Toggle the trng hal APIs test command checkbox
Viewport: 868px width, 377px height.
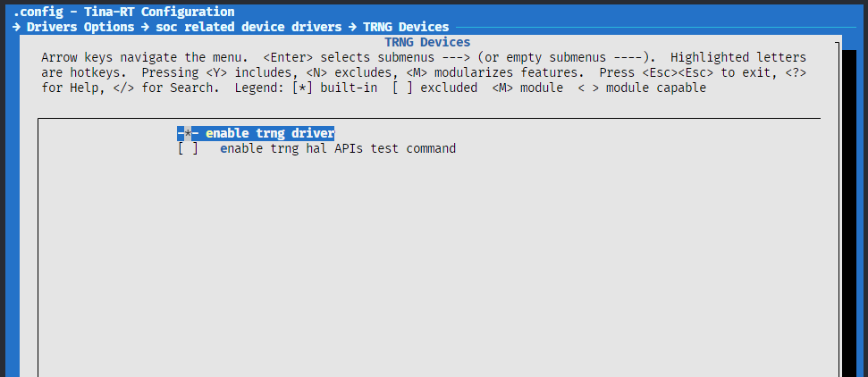(188, 148)
